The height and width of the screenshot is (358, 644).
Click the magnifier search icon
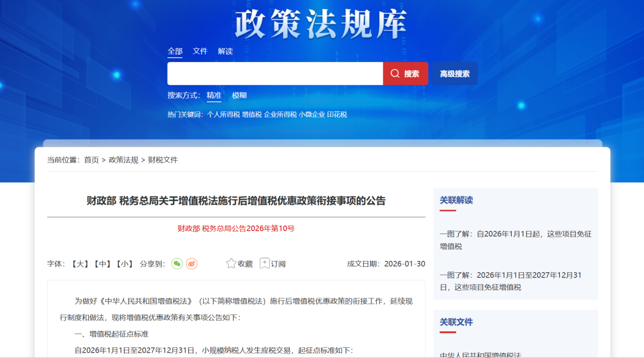[395, 73]
